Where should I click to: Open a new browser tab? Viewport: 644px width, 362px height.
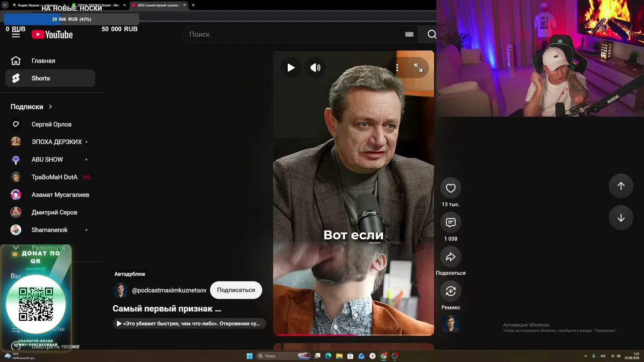click(193, 5)
